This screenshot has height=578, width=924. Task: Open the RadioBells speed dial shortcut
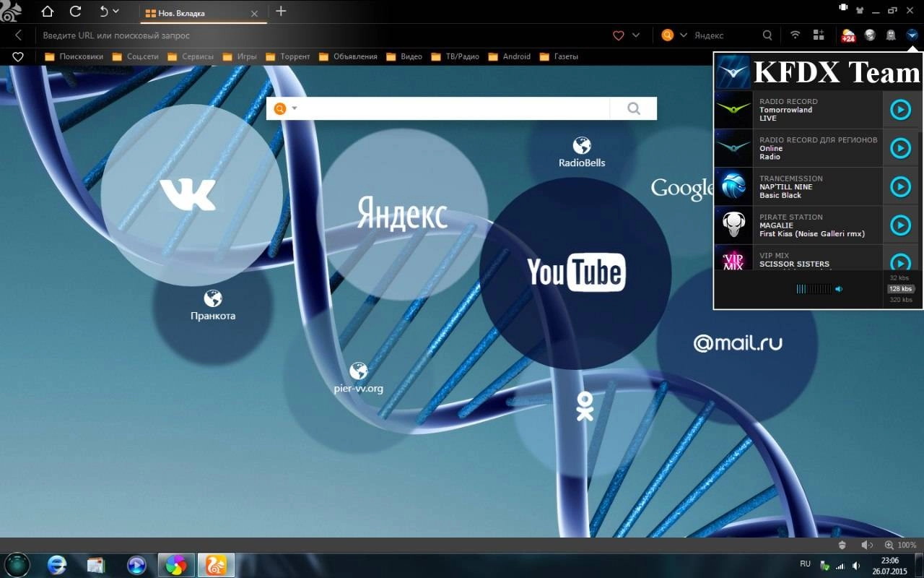click(x=582, y=152)
